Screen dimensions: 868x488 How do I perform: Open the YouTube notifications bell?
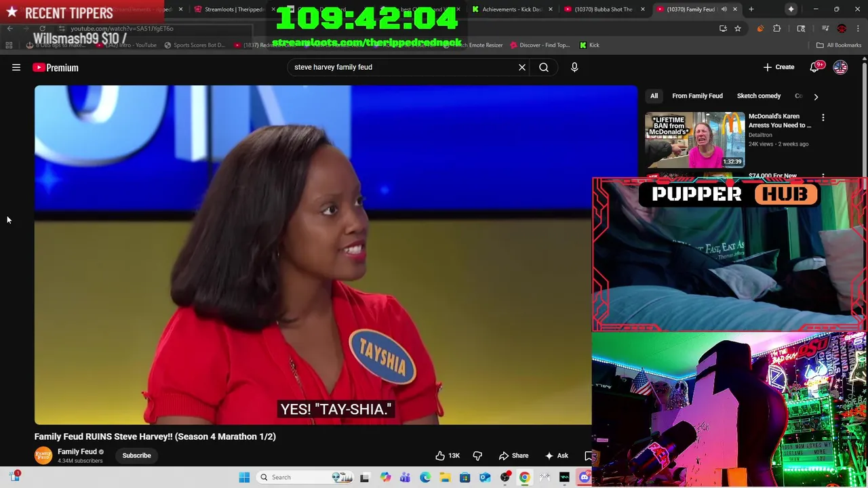[815, 67]
